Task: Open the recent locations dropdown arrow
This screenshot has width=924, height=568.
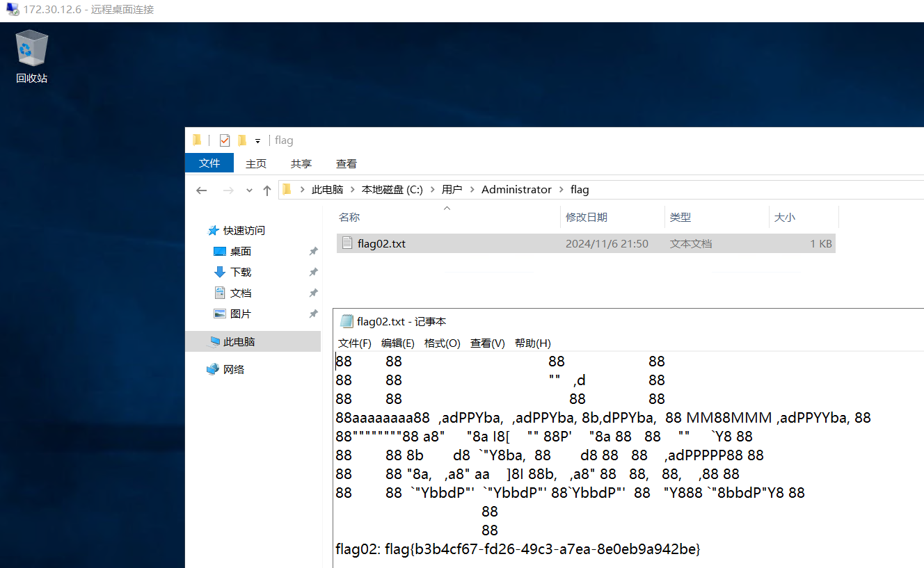Action: point(249,190)
